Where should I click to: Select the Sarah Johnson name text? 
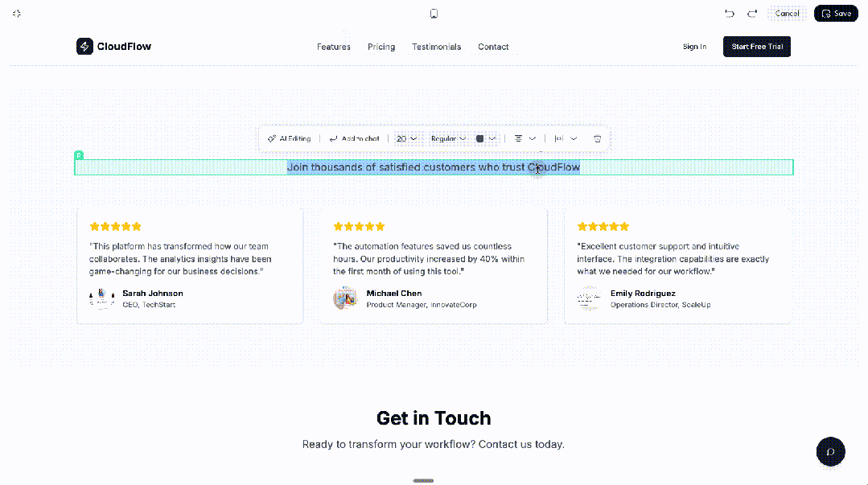153,294
